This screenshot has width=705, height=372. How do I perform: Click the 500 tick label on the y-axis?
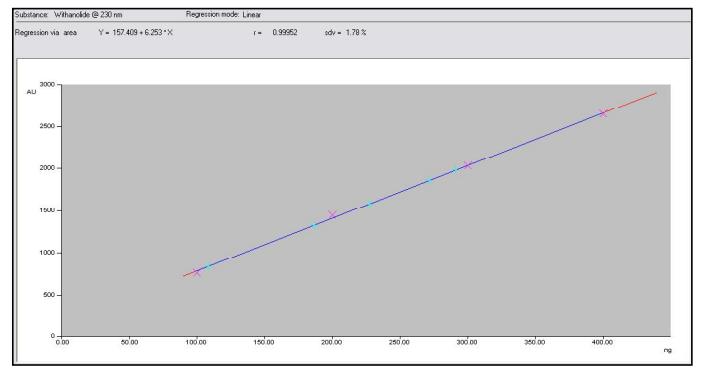click(49, 295)
